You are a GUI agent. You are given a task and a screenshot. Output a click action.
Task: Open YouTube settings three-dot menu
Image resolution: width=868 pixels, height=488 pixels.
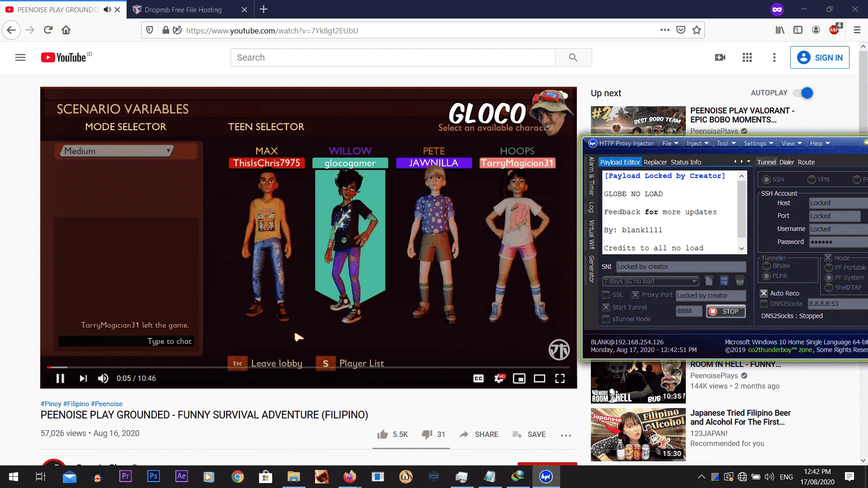click(x=774, y=57)
